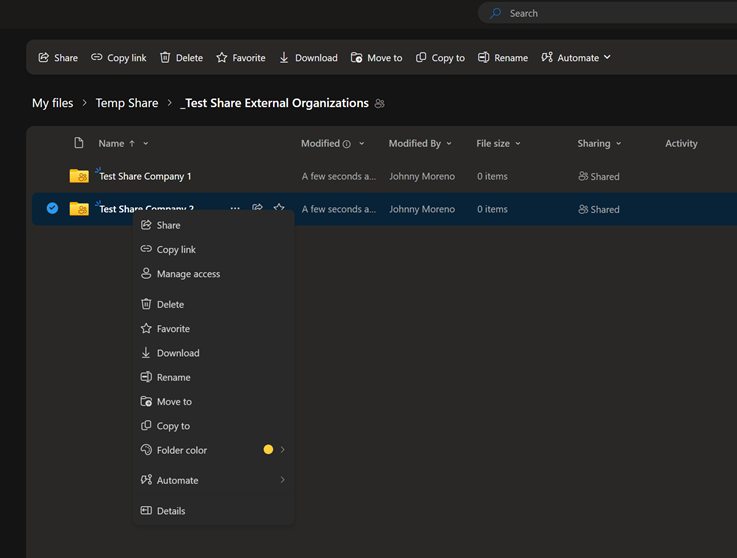737x558 pixels.
Task: Open the Folder color submenu
Action: [214, 450]
